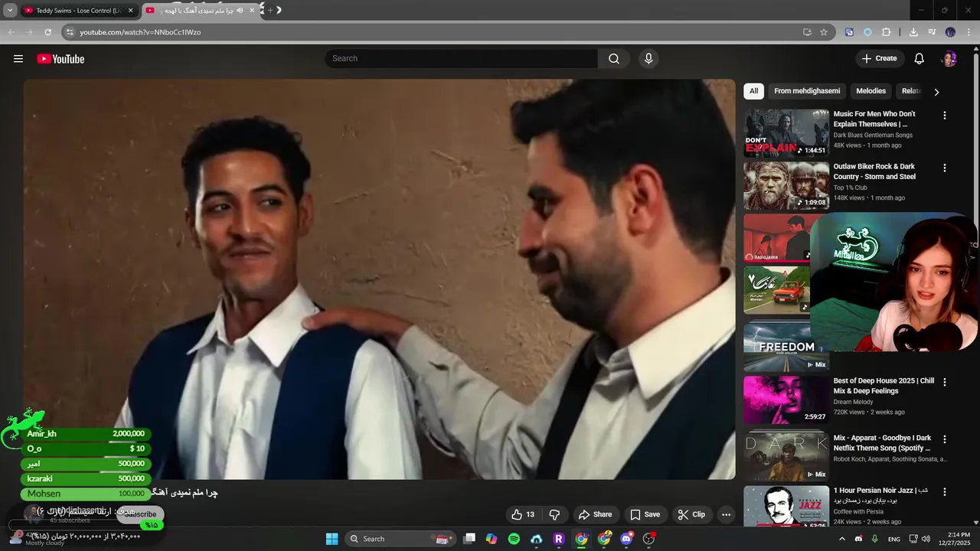
Task: Open tab search dropdown arrow
Action: click(x=10, y=11)
